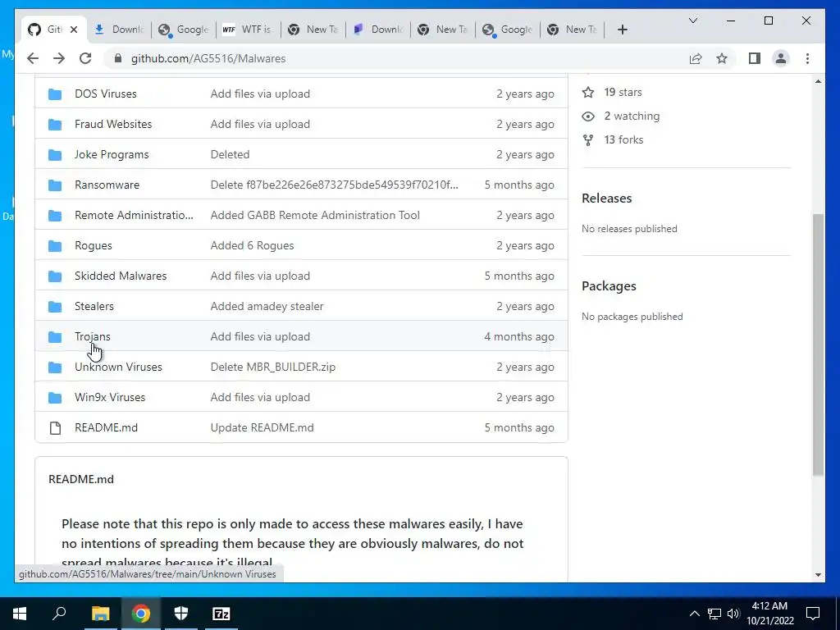Go forward with browser forward arrow

coord(59,58)
